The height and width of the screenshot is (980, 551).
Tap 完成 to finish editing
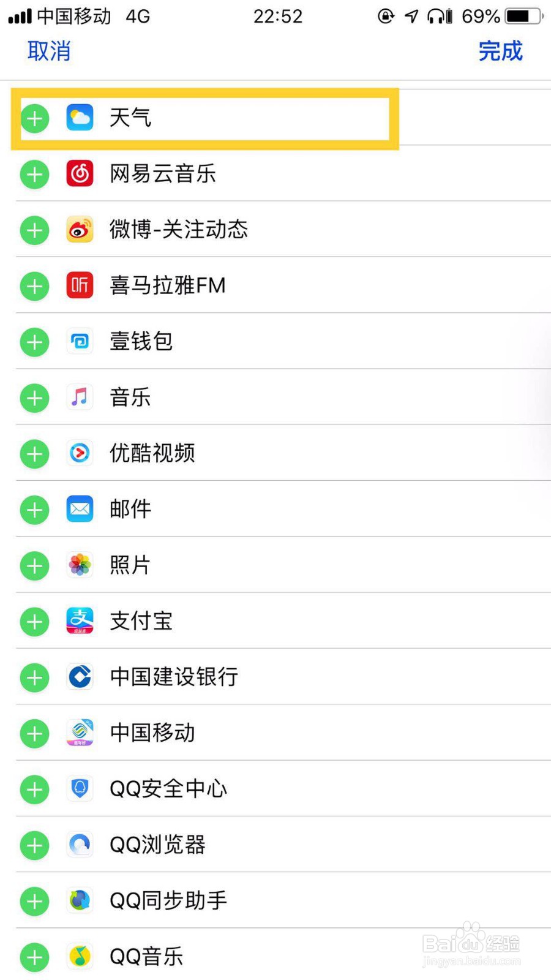501,51
